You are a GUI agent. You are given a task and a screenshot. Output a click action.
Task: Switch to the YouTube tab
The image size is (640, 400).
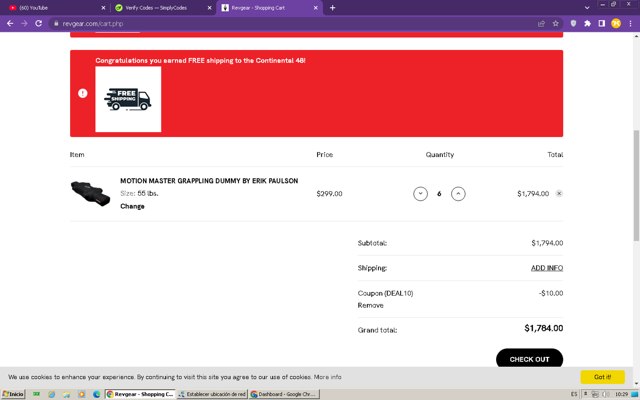55,8
